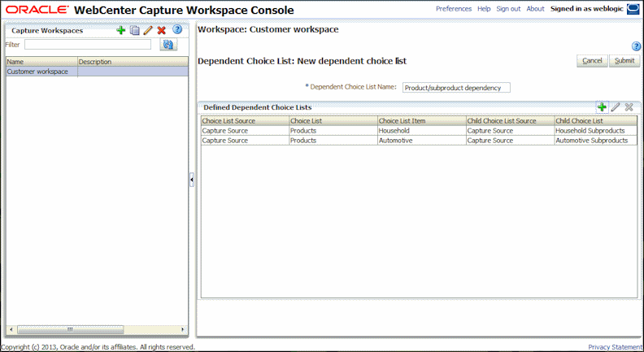Click Products cell in the Automotive row
This screenshot has height=352, width=644.
333,141
